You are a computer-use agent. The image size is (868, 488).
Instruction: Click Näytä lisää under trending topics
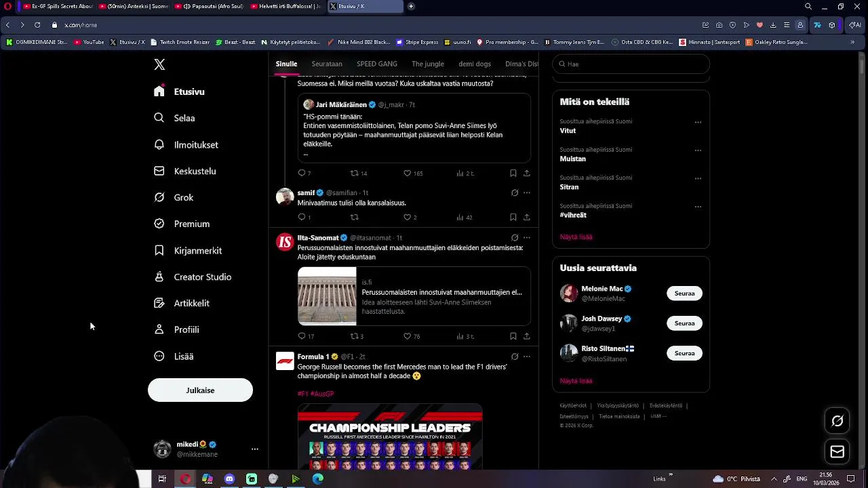tap(576, 237)
